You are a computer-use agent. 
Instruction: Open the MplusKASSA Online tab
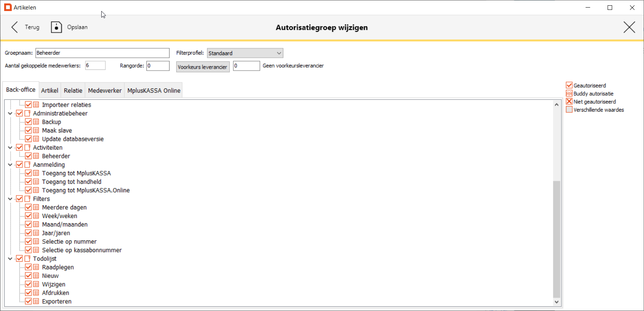coord(154,90)
